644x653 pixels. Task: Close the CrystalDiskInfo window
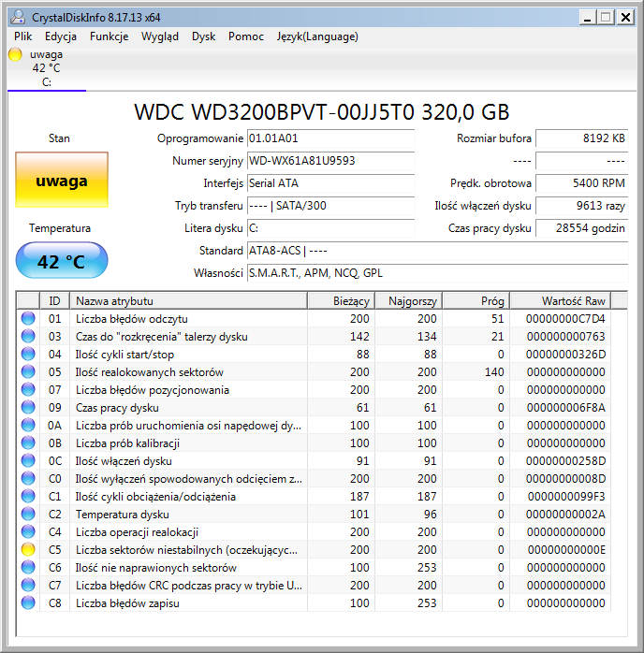coord(625,17)
